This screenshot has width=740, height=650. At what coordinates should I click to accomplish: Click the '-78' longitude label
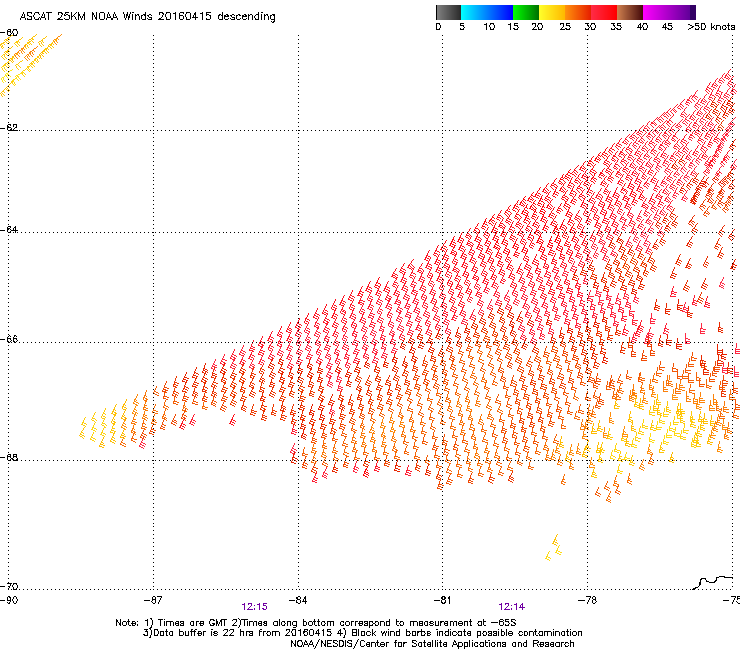click(587, 600)
